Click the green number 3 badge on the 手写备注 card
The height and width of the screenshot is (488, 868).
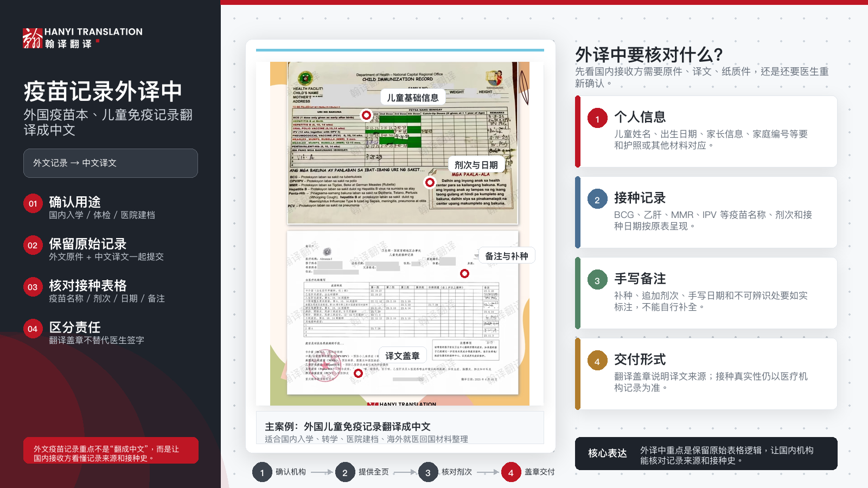(597, 280)
